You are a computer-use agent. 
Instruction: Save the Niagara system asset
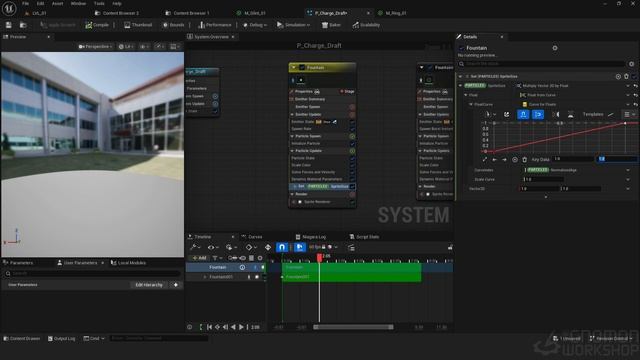tap(9, 25)
